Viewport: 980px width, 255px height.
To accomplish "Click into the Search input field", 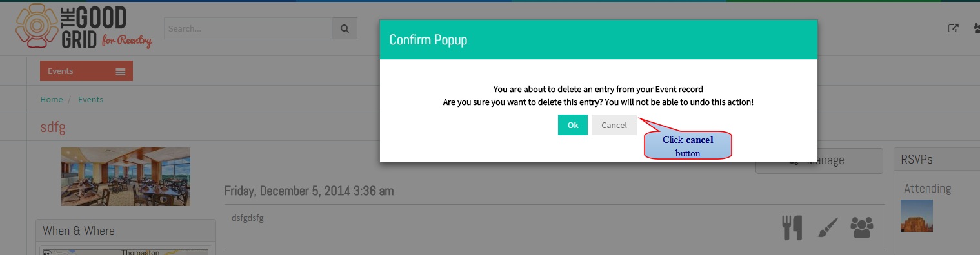I will tap(248, 29).
